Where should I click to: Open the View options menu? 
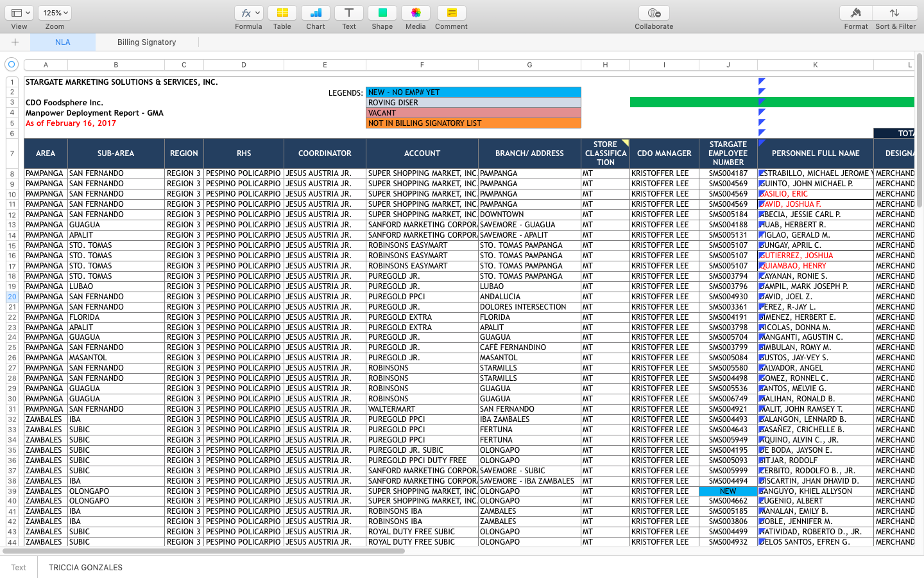coord(19,13)
